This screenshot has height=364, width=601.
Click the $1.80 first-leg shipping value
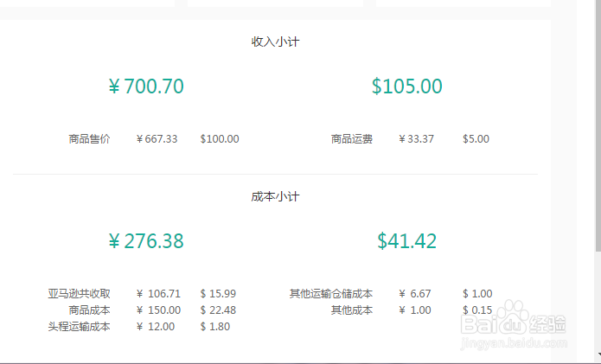tap(215, 327)
